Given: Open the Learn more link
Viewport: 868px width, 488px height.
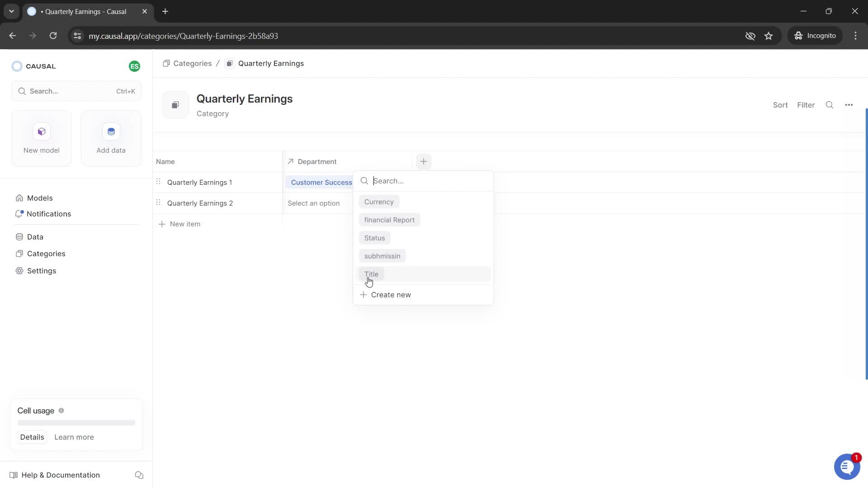Looking at the screenshot, I should (74, 437).
